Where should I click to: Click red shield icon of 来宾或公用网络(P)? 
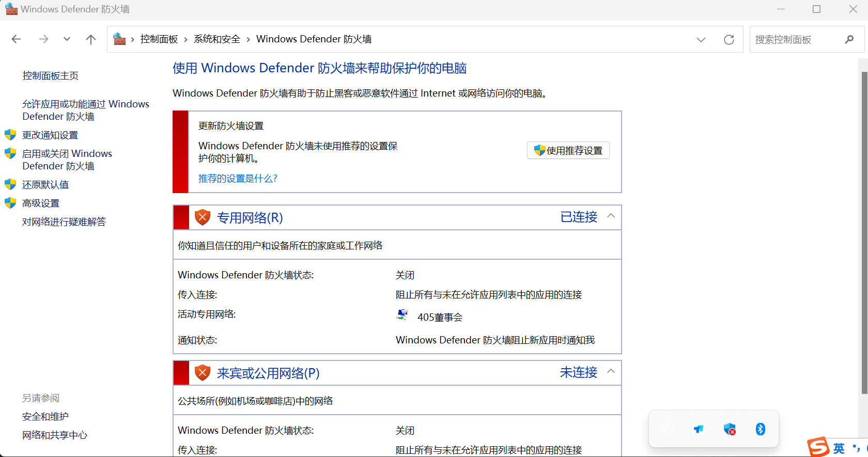[x=203, y=373]
